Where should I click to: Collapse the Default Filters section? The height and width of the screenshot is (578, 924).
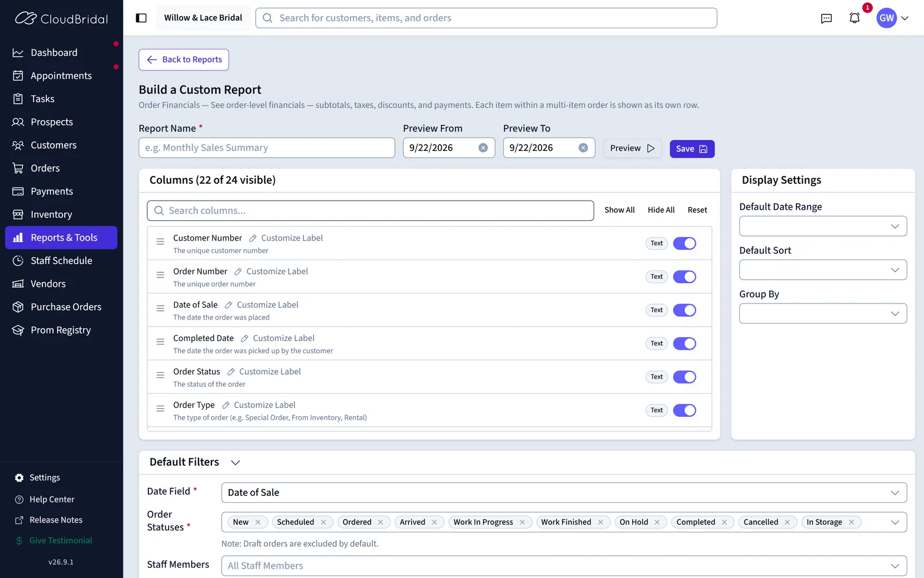[235, 462]
